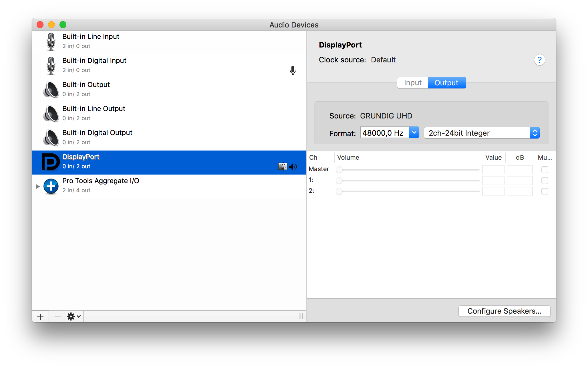Open the gear actions menu
The width and height of the screenshot is (588, 368).
[74, 316]
